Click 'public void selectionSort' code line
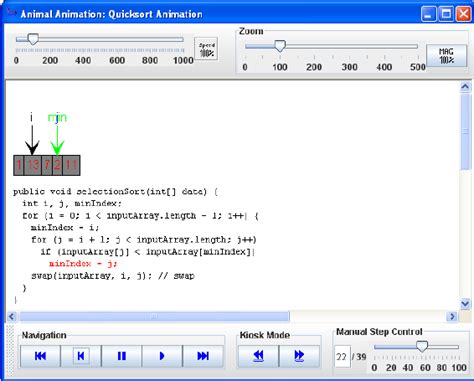 [x=115, y=192]
